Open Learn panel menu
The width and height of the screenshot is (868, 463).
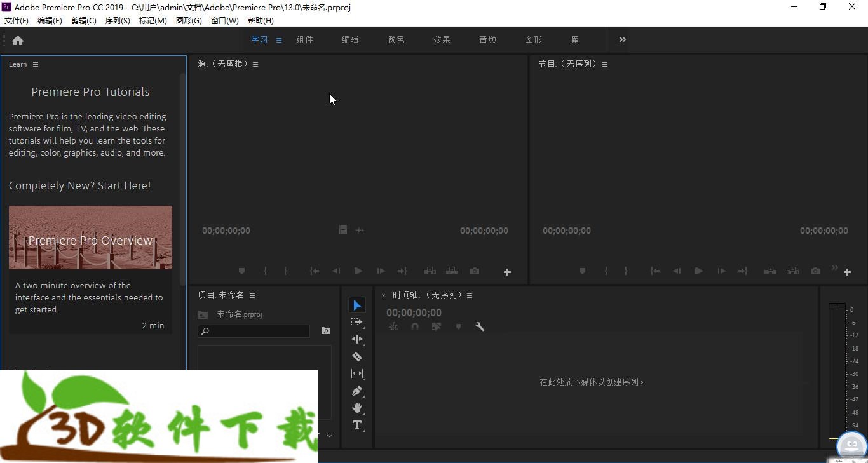tap(36, 64)
